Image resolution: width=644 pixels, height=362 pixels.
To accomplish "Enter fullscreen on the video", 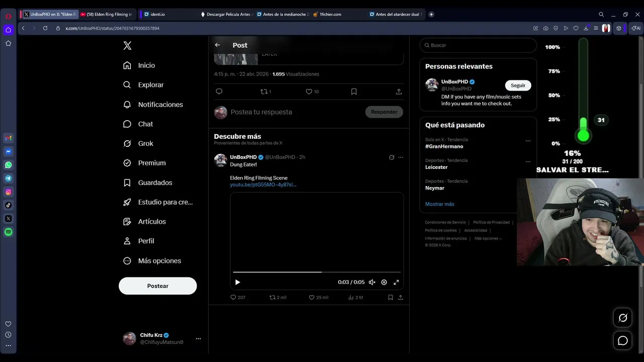I will 396,282.
